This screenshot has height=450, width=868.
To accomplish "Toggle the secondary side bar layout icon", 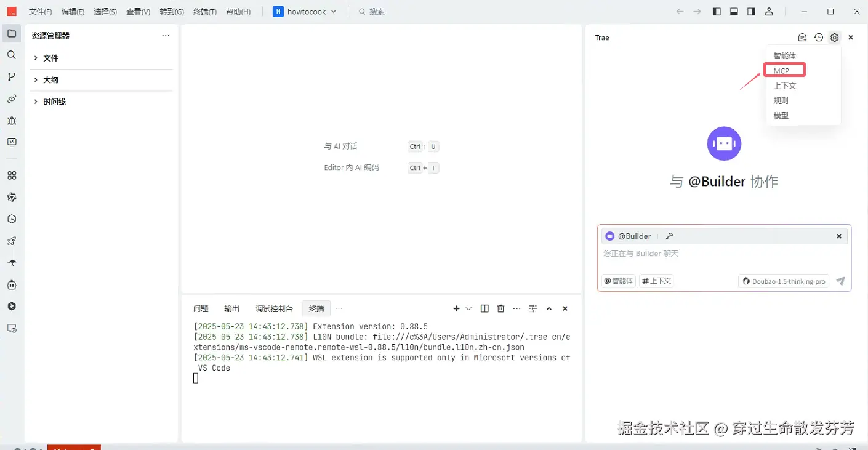I will [751, 12].
